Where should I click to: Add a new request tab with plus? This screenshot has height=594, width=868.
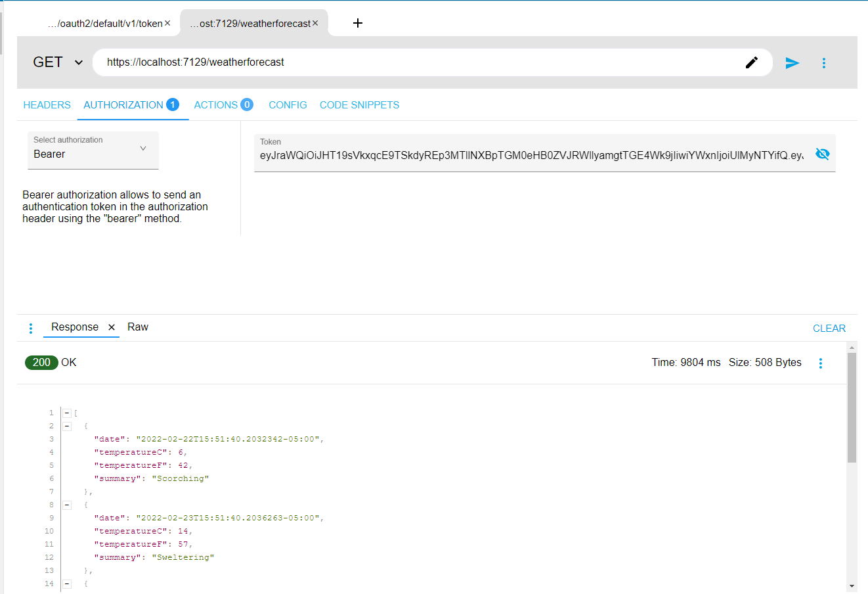[x=358, y=23]
